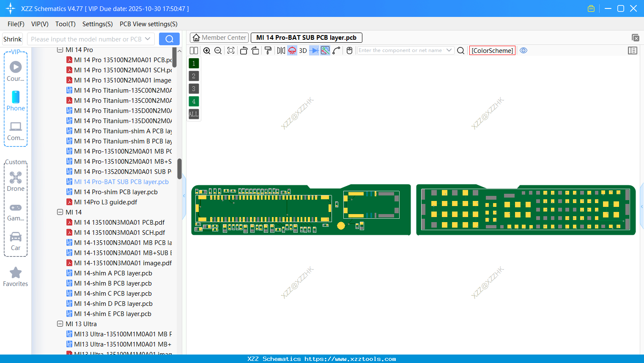Select the zoom out tool

click(x=218, y=50)
